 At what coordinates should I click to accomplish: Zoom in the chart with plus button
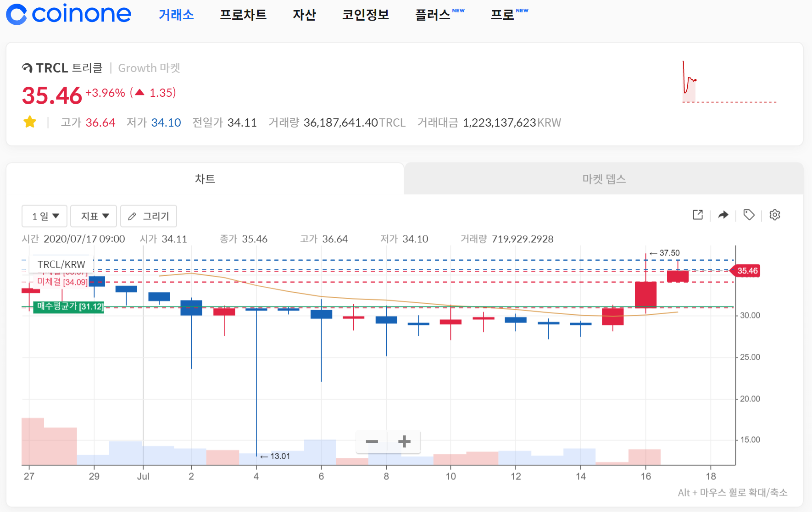coord(404,442)
